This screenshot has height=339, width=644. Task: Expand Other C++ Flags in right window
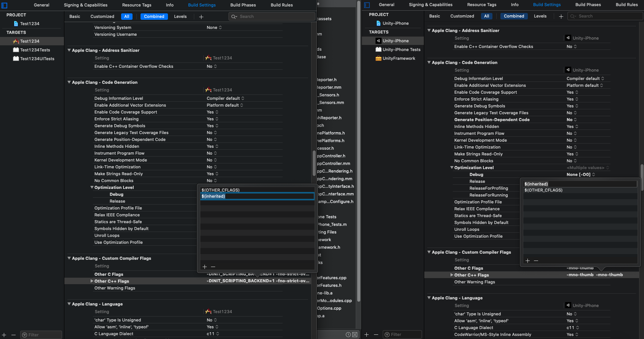[x=452, y=275]
